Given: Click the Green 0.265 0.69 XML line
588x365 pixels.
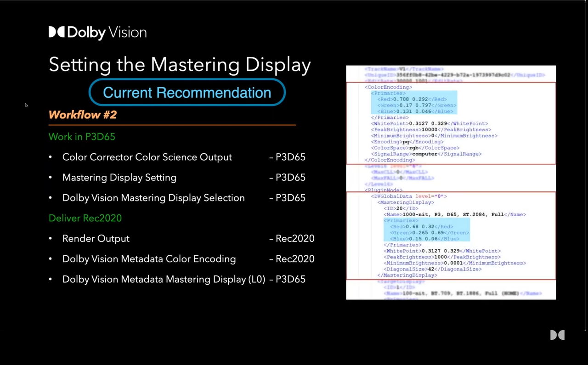Looking at the screenshot, I should (x=429, y=233).
